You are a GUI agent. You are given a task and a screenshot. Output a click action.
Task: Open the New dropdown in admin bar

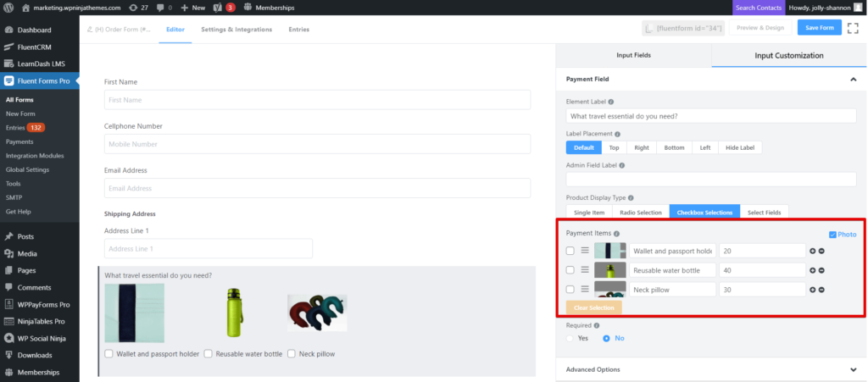(x=192, y=8)
